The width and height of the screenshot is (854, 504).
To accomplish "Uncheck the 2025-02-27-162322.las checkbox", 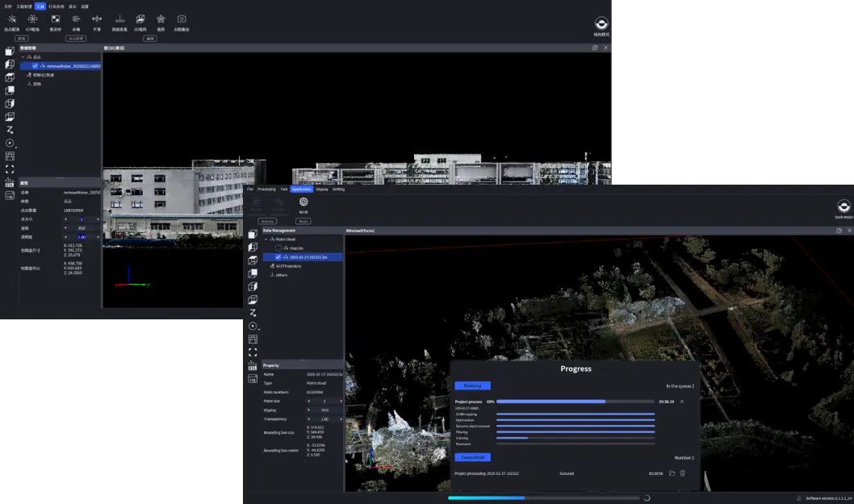I will [278, 257].
